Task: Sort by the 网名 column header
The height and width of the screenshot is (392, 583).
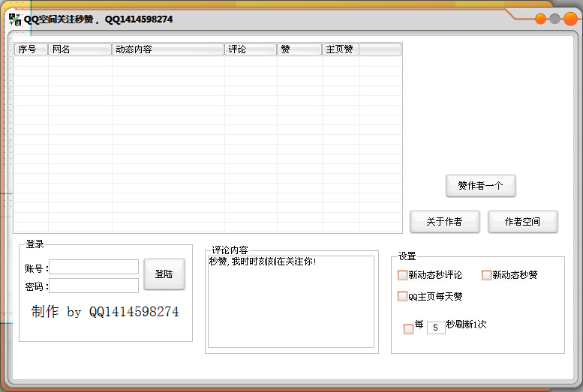Action: (x=80, y=49)
